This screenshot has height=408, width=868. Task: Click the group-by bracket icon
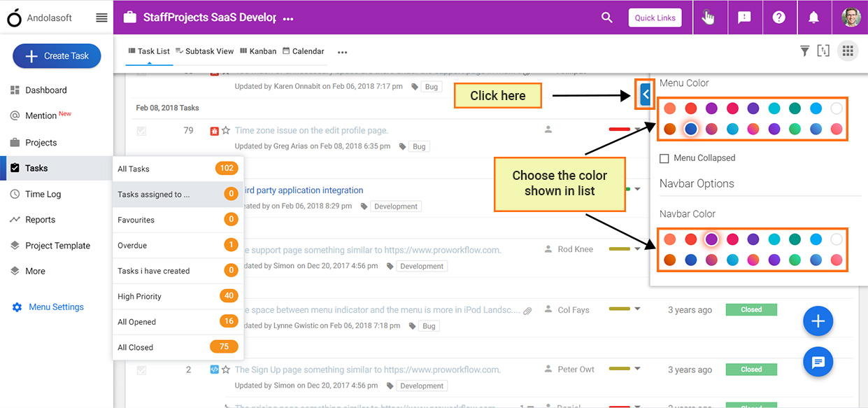(x=824, y=50)
